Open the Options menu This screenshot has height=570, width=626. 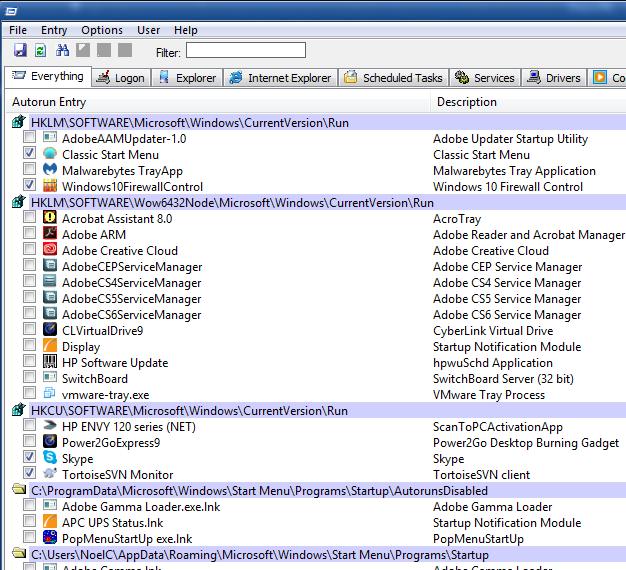[102, 30]
